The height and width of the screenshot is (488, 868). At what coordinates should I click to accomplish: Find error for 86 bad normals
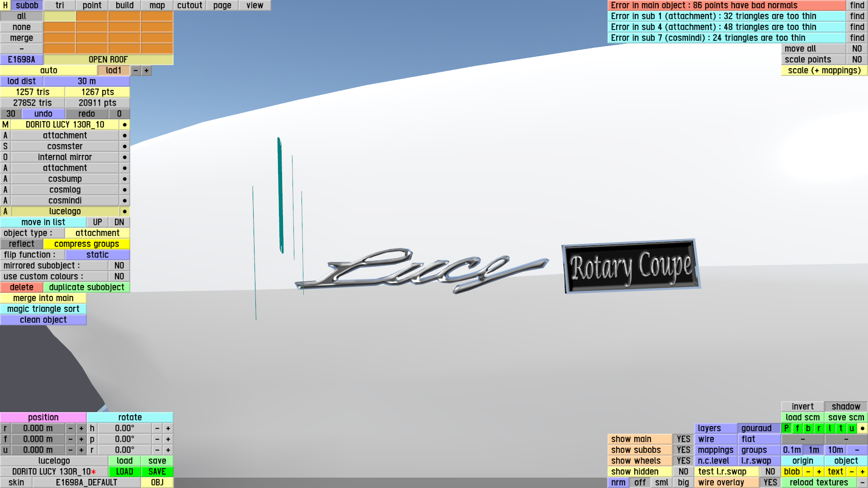pyautogui.click(x=857, y=5)
